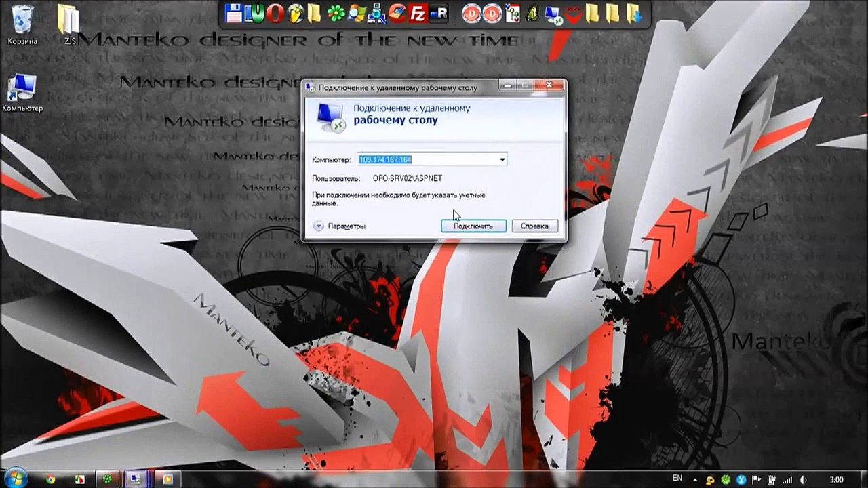Open the dock folder with blue download arrow
868x488 pixels.
(634, 13)
